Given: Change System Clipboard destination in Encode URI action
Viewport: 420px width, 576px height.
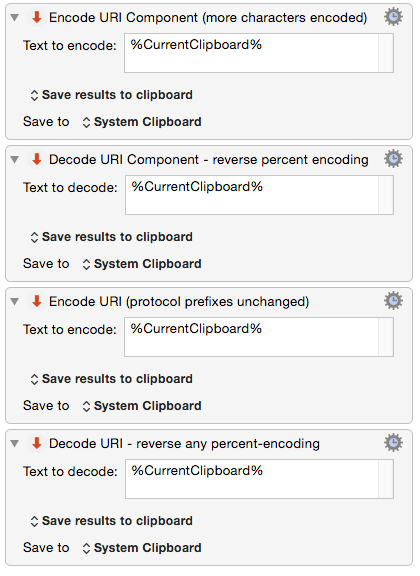Looking at the screenshot, I should click(x=142, y=406).
